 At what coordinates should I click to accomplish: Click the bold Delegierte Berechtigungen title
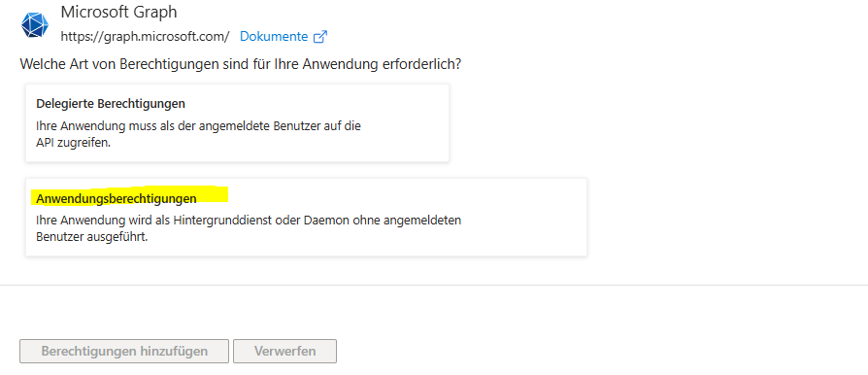111,104
